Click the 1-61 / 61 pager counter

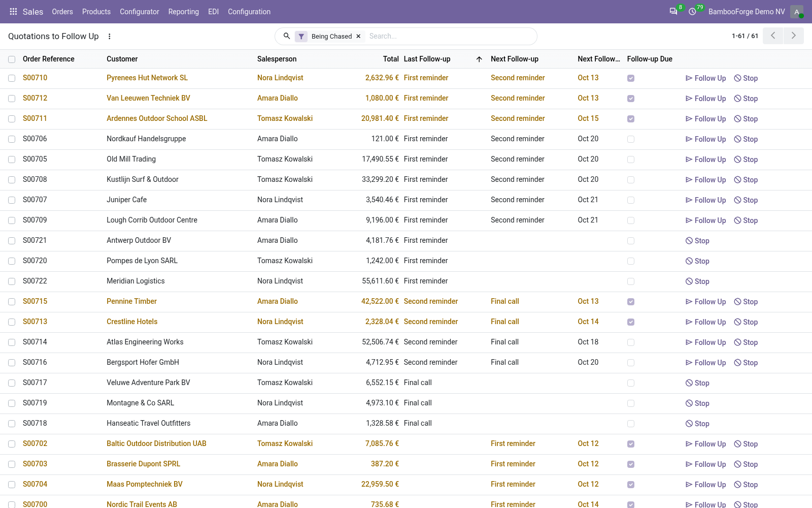tap(745, 36)
